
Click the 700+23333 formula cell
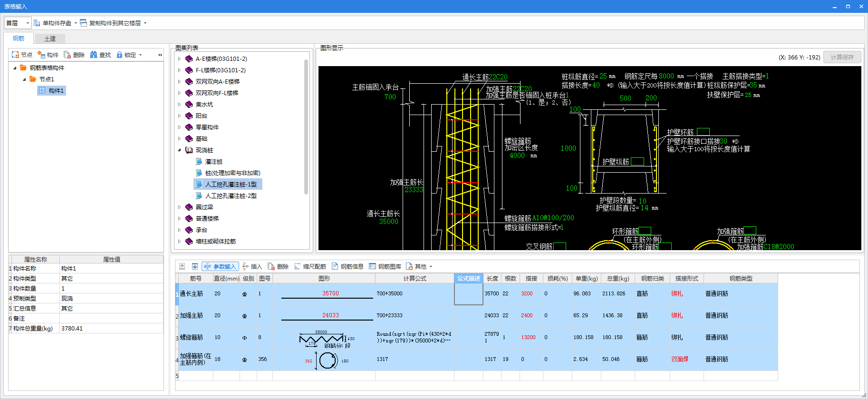(415, 315)
